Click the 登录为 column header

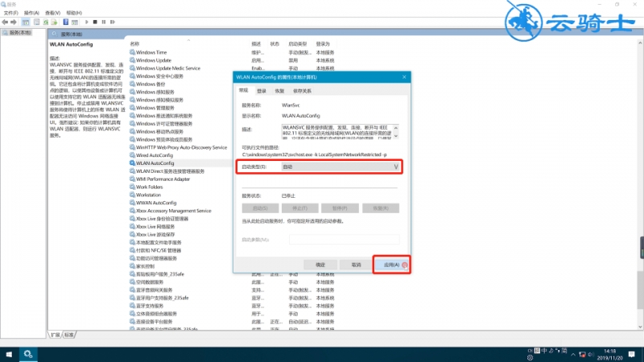point(323,44)
